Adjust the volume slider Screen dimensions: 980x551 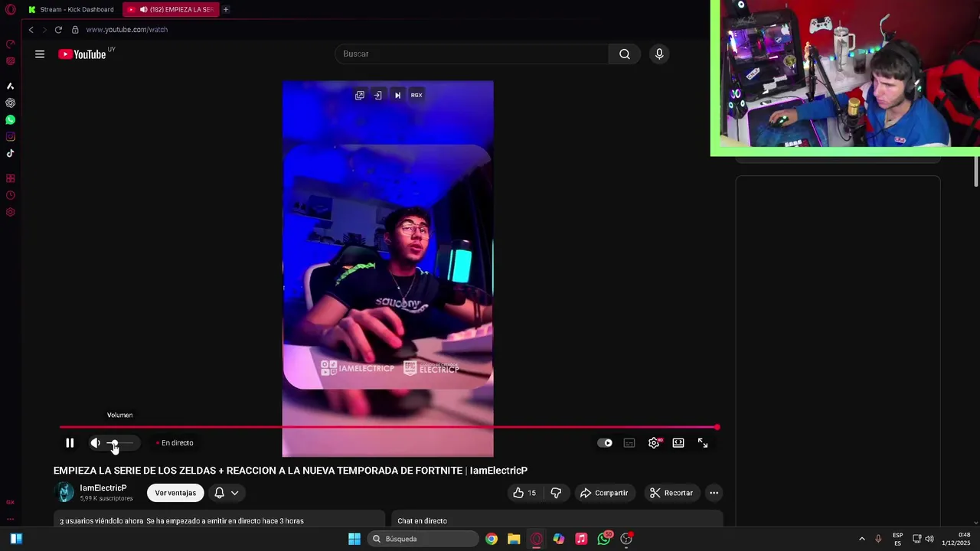(121, 443)
